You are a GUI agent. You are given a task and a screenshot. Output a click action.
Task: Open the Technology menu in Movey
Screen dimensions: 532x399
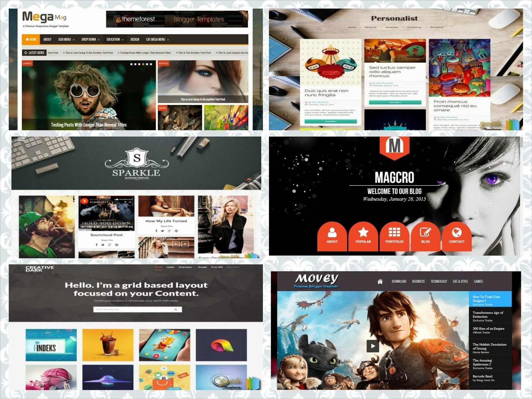click(439, 281)
